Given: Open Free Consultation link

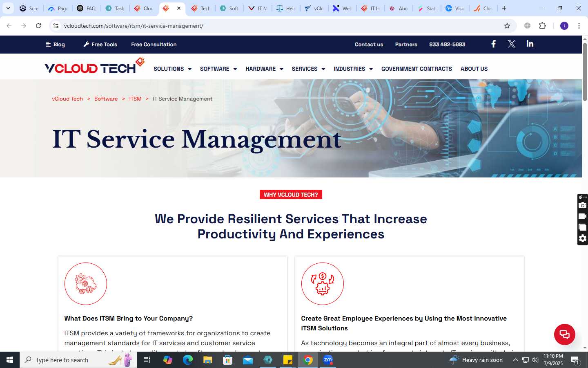Looking at the screenshot, I should tap(154, 44).
